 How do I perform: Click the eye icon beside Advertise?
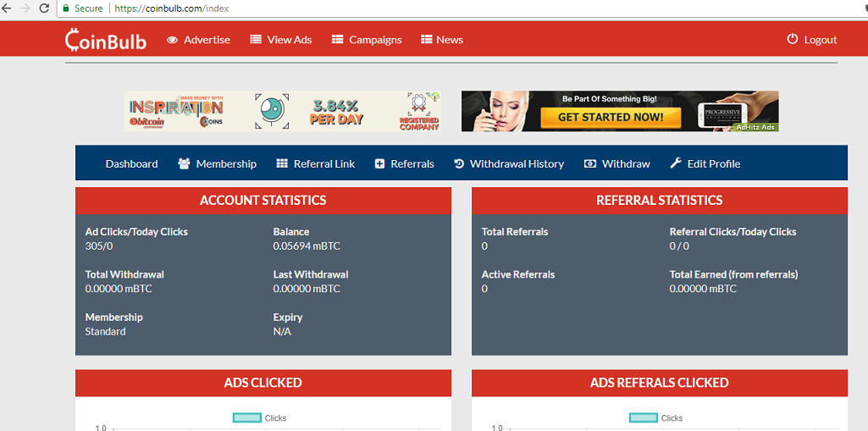tap(172, 40)
